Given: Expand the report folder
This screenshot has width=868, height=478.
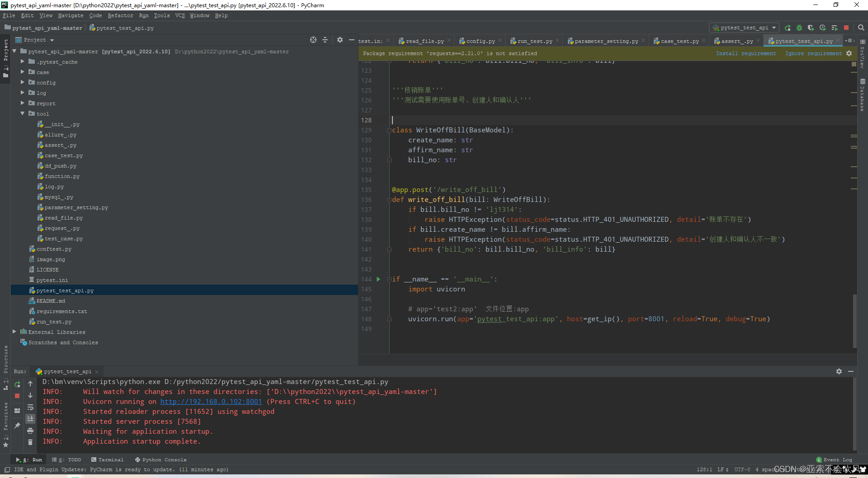Looking at the screenshot, I should point(22,103).
